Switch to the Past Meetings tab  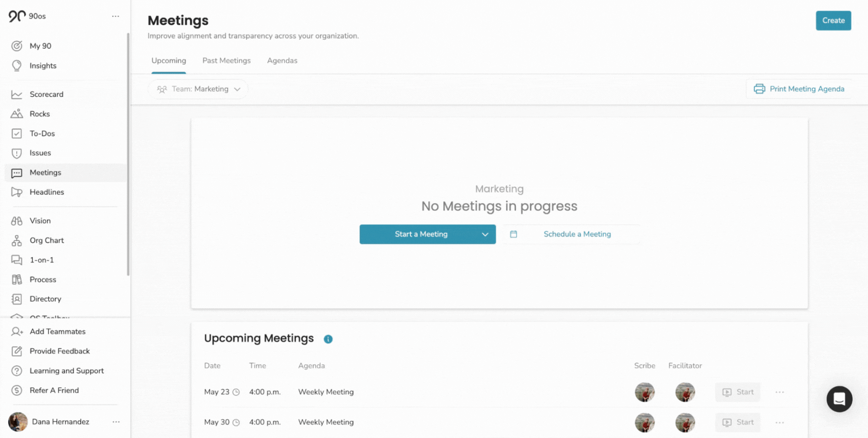tap(226, 61)
